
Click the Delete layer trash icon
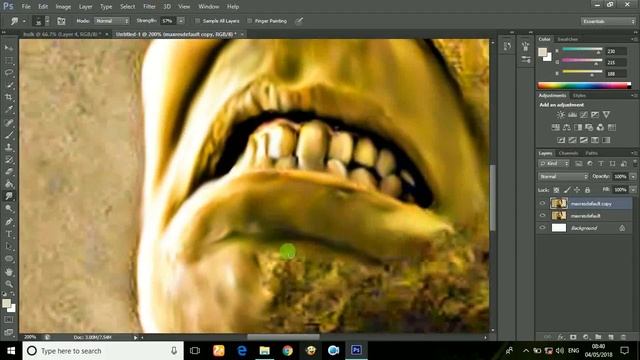tap(623, 337)
